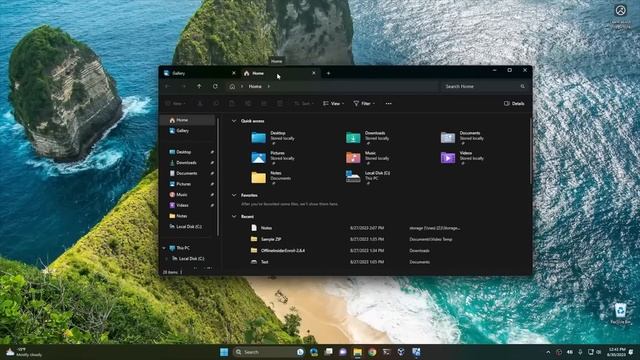The height and width of the screenshot is (360, 640).
Task: Go forward using the forward arrow
Action: point(184,87)
